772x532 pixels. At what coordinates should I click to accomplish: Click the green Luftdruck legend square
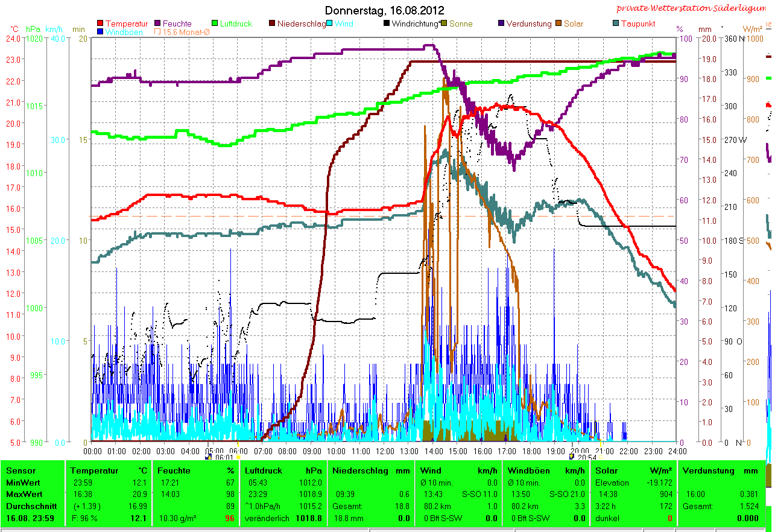[x=215, y=24]
